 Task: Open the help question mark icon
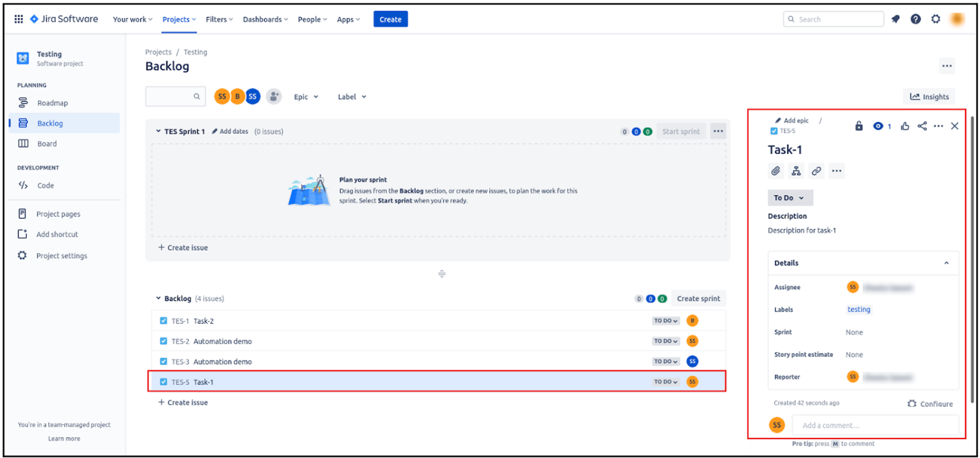916,19
